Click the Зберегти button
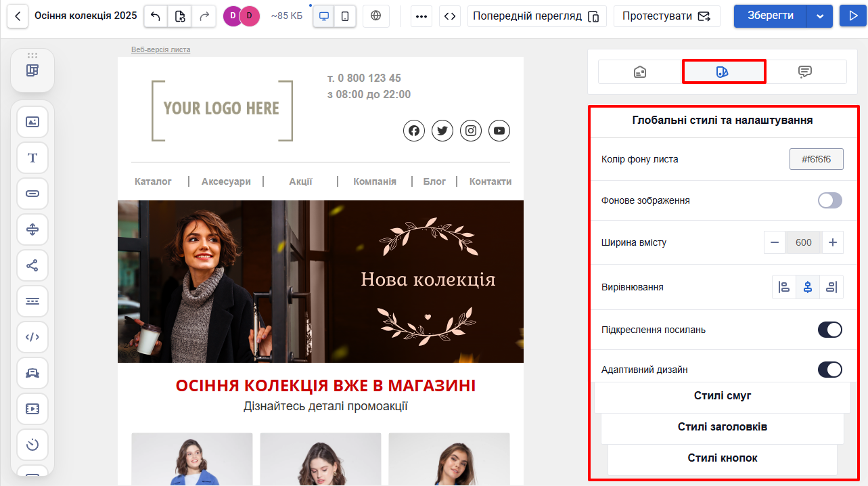Screen dimensions: 868x486 [771, 16]
